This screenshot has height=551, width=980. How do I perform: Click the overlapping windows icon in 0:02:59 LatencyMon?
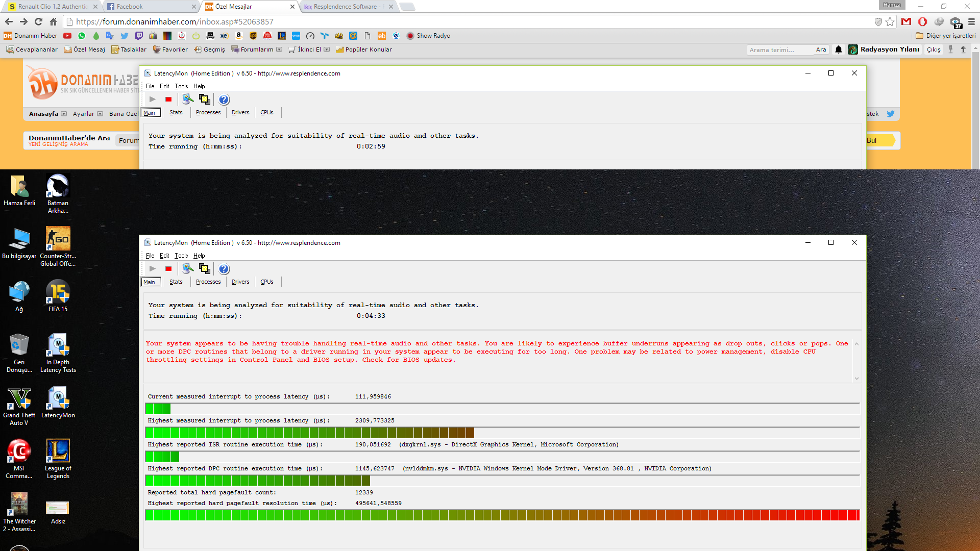[x=205, y=99]
